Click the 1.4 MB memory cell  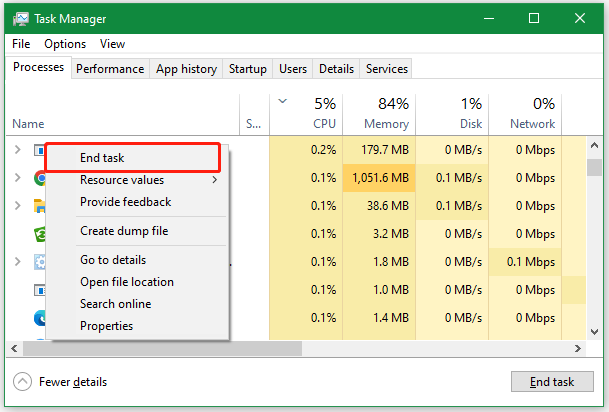[379, 318]
